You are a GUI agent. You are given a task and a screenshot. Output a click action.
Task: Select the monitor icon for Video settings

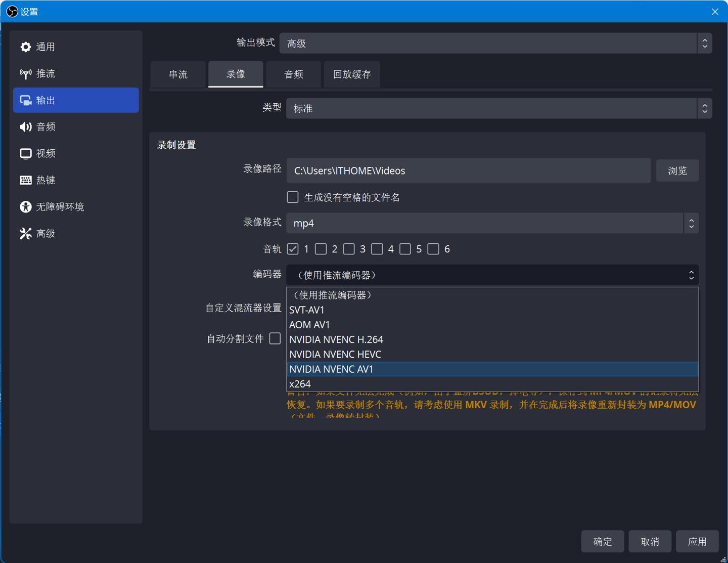25,154
